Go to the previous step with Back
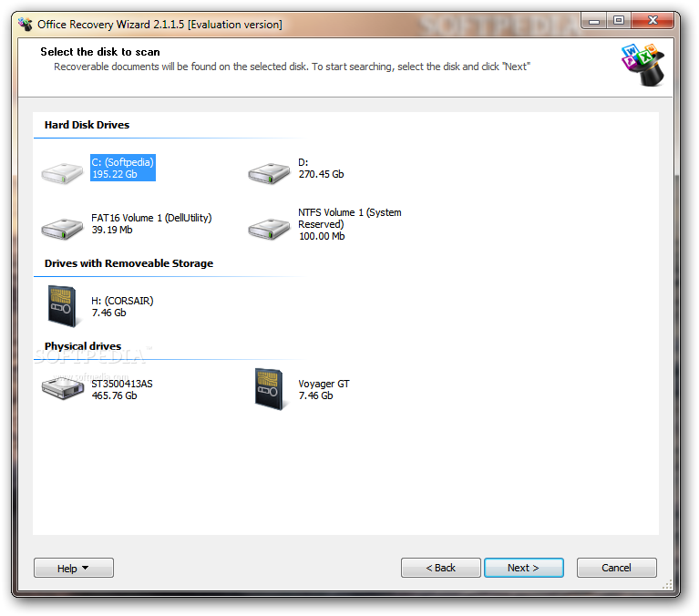This screenshot has width=699, height=616. click(440, 568)
